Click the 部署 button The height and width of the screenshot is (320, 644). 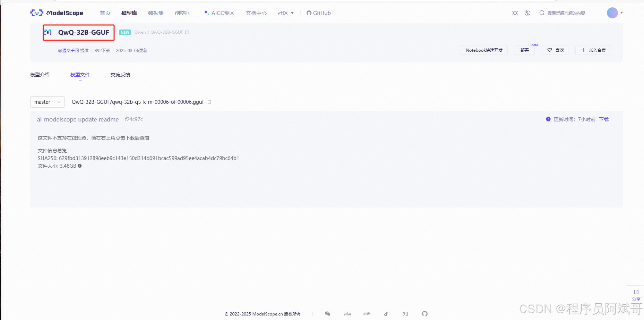point(525,50)
